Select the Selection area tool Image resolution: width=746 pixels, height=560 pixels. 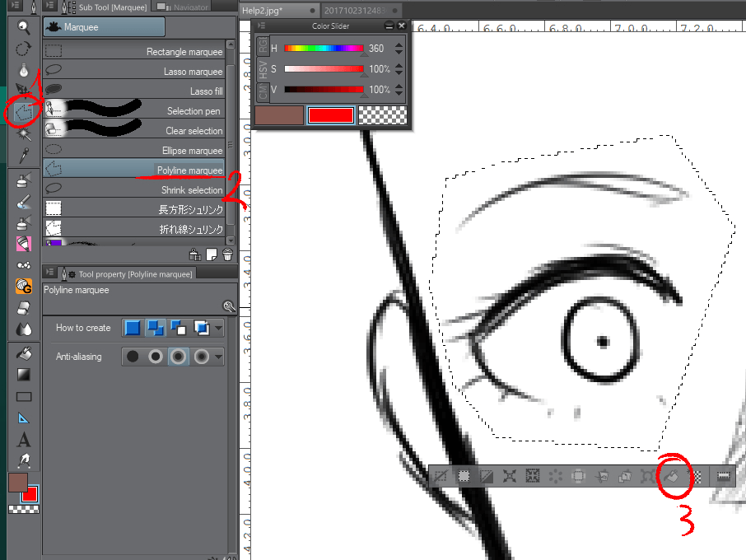point(22,110)
